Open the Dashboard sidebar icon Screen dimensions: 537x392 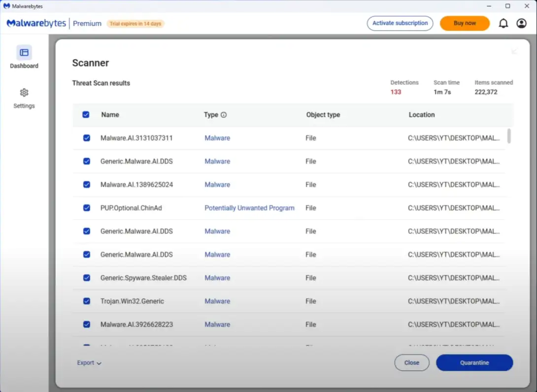(24, 52)
